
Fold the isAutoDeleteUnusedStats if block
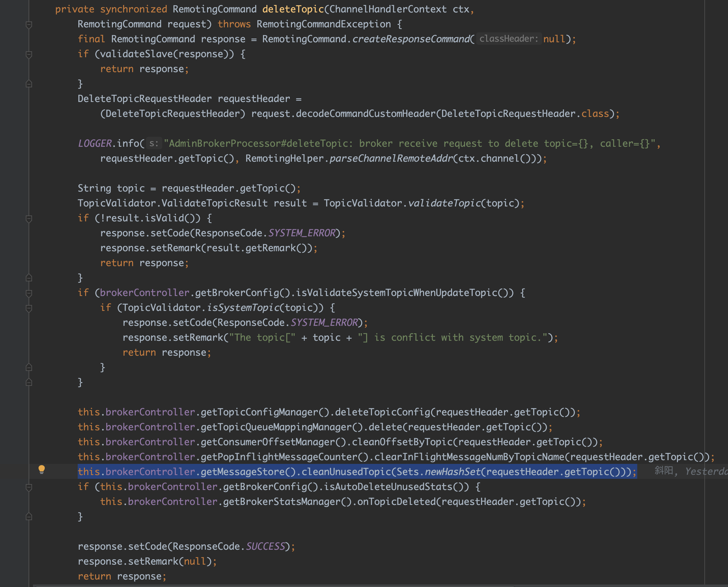coord(29,487)
